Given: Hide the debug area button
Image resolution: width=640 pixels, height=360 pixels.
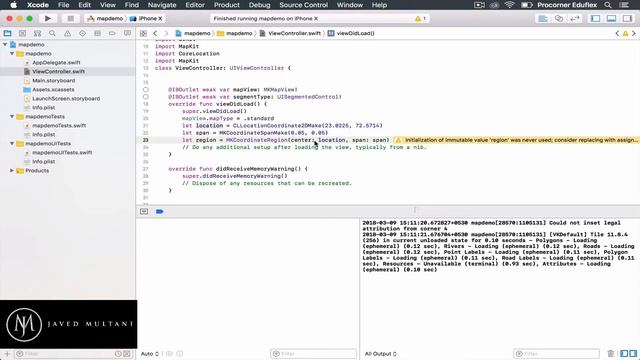Looking at the screenshot, I should pyautogui.click(x=144, y=211).
